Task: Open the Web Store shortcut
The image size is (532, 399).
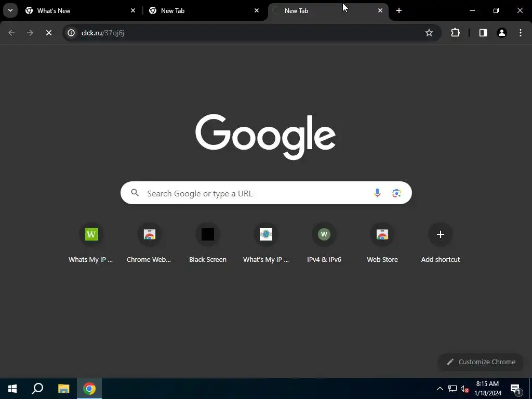Action: coord(382,243)
